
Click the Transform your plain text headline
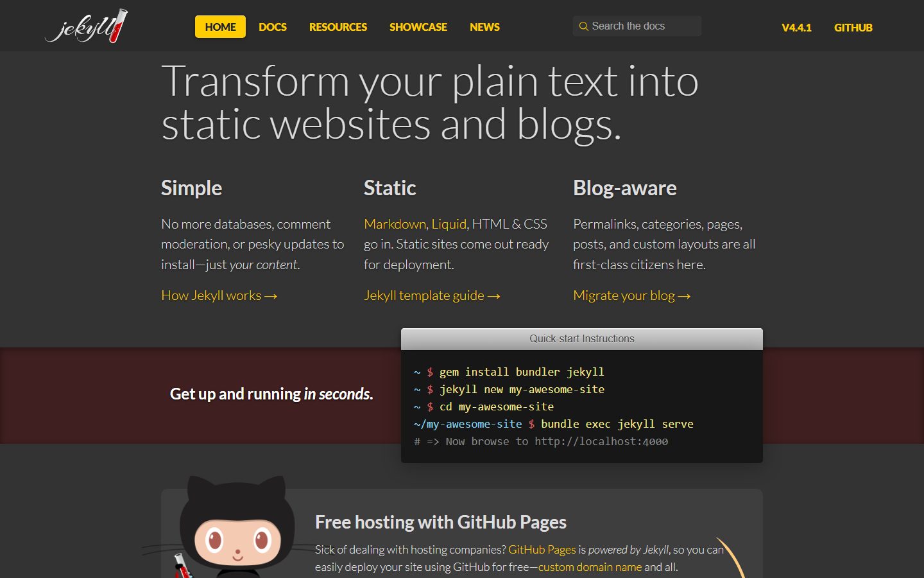430,102
